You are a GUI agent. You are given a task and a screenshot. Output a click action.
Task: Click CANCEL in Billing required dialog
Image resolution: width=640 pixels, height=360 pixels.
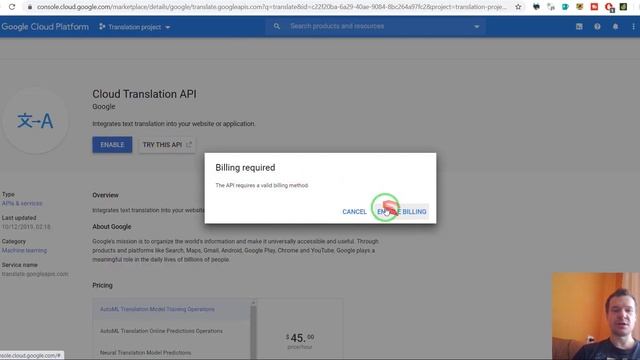(354, 211)
